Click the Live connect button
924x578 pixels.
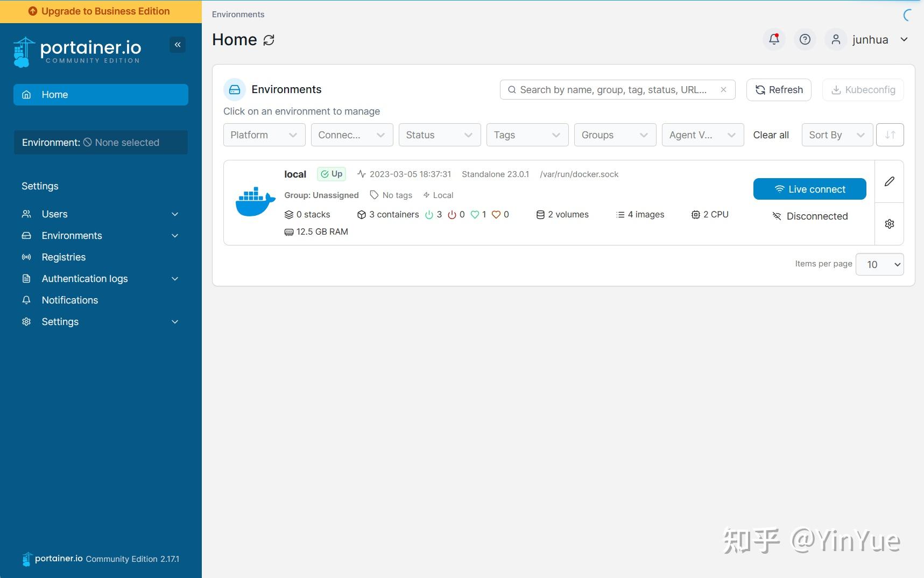click(x=809, y=189)
